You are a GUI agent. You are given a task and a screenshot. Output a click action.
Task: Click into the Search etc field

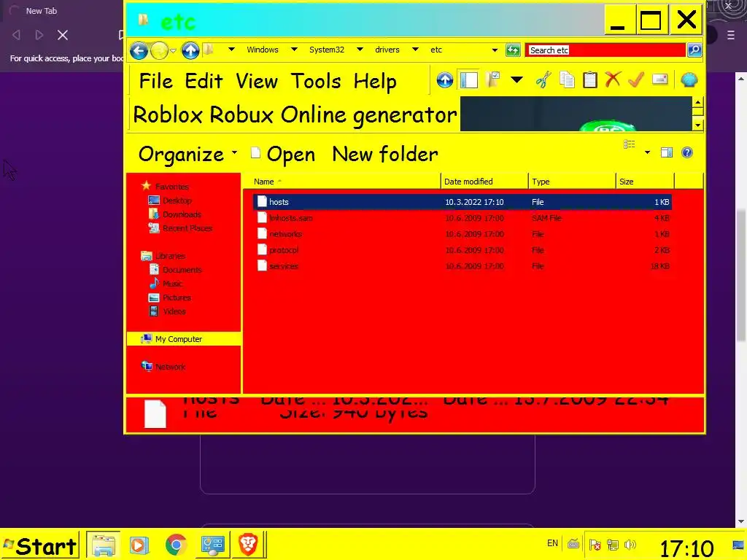(x=605, y=50)
